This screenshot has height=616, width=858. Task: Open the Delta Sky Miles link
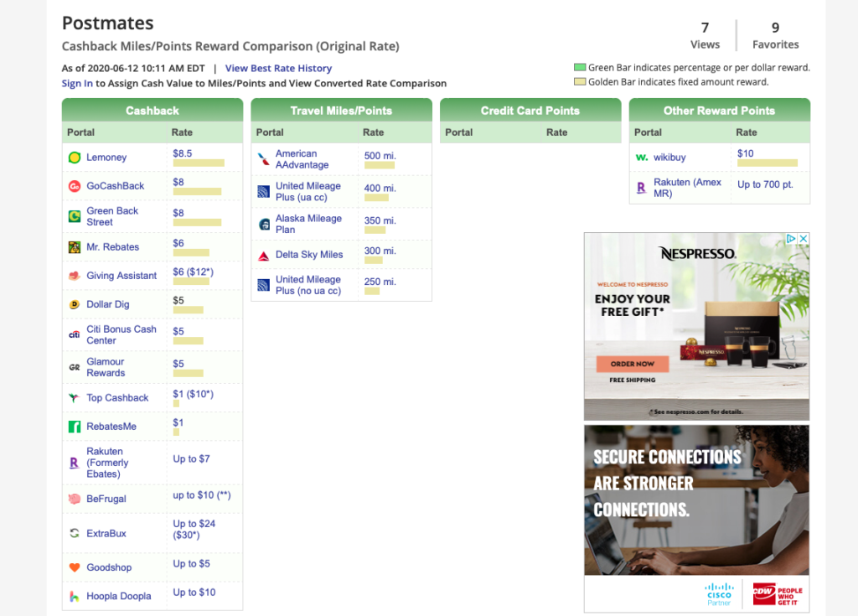[309, 255]
